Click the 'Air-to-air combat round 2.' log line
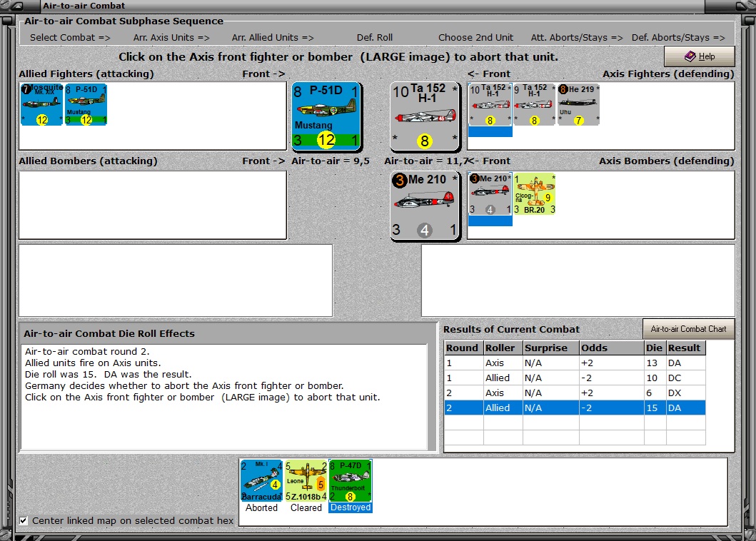This screenshot has width=756, height=541. pyautogui.click(x=87, y=351)
